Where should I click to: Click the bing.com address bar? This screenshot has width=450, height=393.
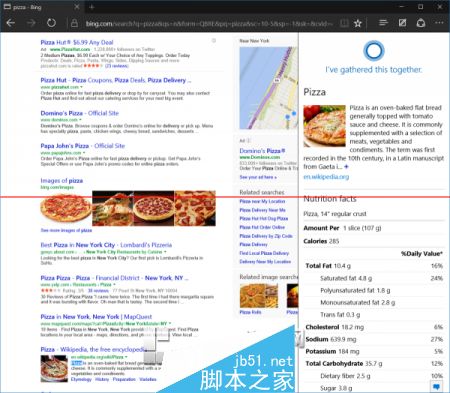pyautogui.click(x=208, y=23)
